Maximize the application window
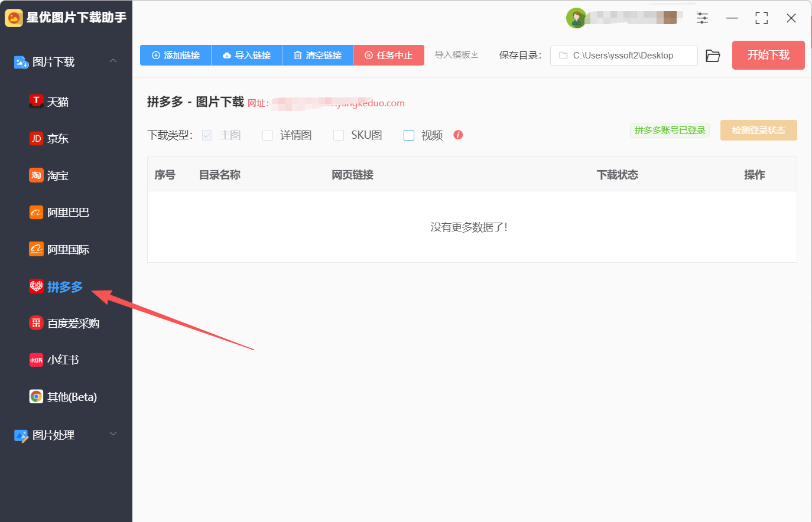This screenshot has height=522, width=812. 762,18
